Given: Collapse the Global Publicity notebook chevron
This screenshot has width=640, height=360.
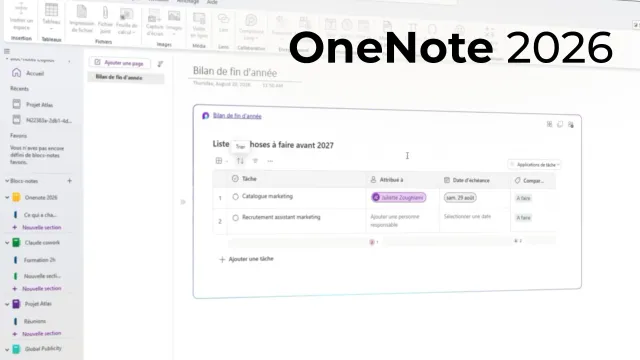Looking at the screenshot, I should point(7,349).
